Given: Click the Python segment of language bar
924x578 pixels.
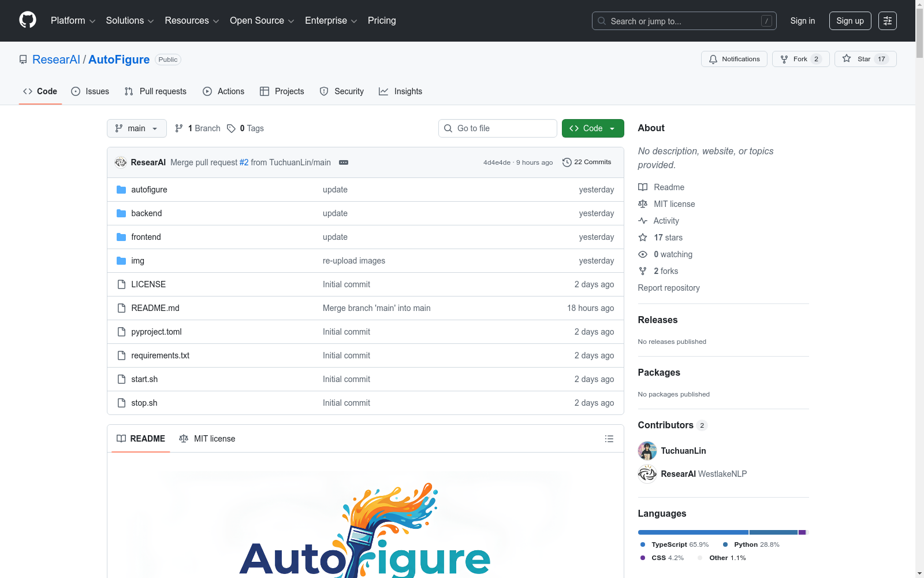Looking at the screenshot, I should click(x=773, y=532).
